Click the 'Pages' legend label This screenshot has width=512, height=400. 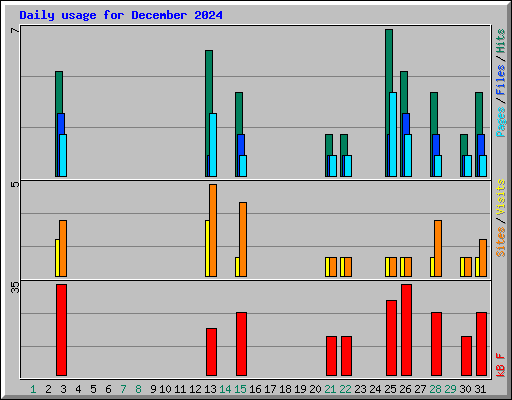tap(500, 122)
